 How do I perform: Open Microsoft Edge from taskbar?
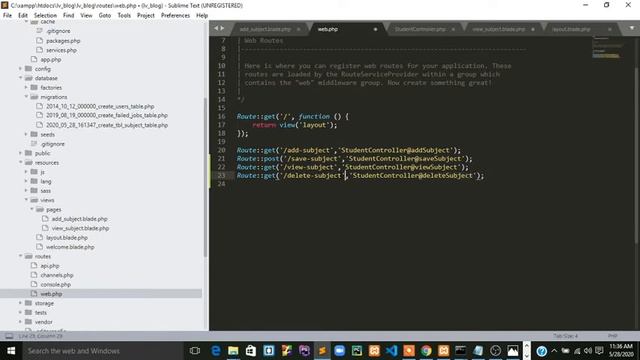pyautogui.click(x=216, y=351)
